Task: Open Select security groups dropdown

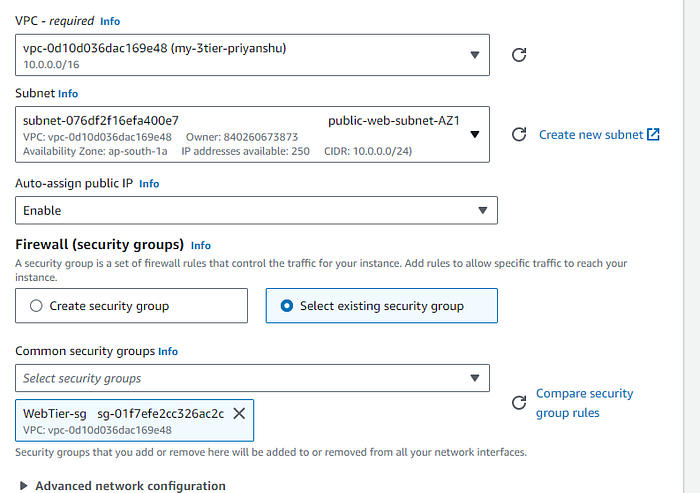Action: (252, 378)
